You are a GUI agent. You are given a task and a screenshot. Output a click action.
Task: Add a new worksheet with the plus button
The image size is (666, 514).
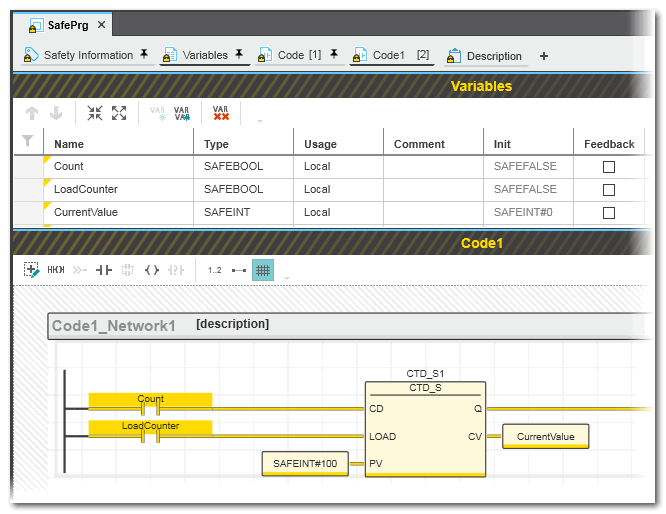(544, 56)
